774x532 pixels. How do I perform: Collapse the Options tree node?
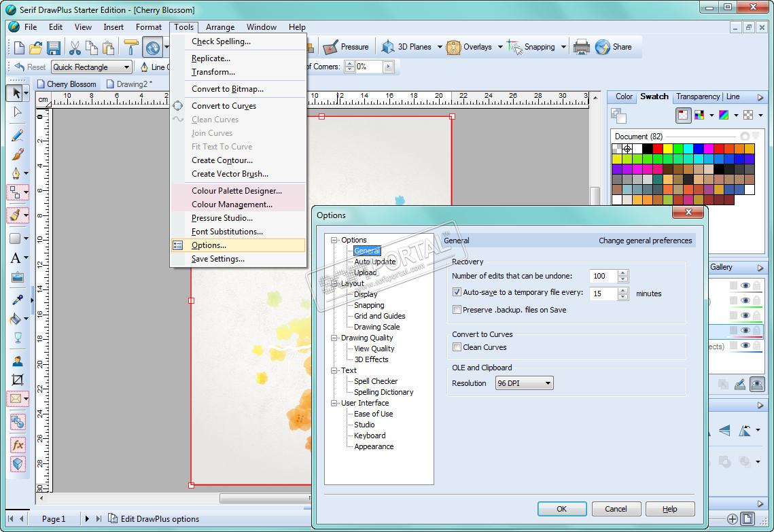334,240
